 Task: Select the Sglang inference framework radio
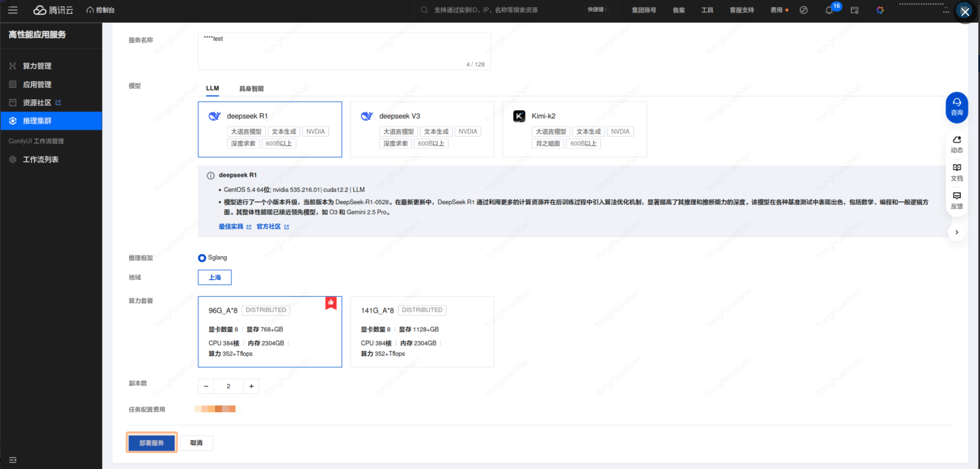(x=202, y=258)
